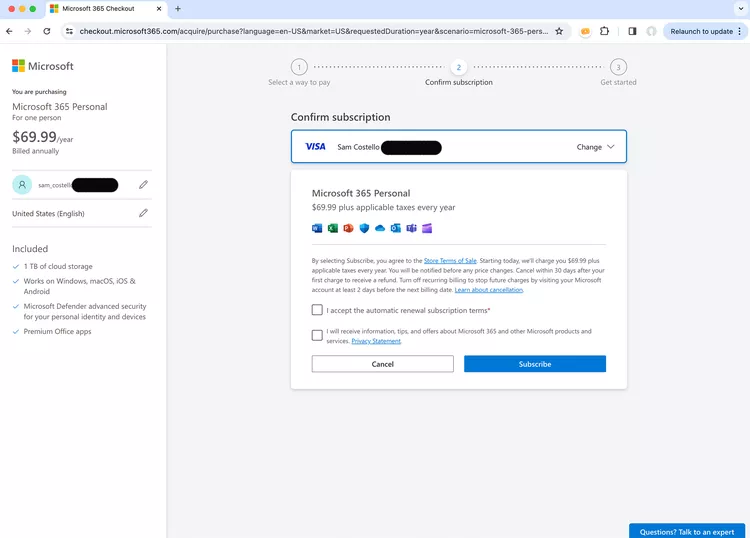Open the side panel icon
The image size is (750, 538).
coord(632,31)
